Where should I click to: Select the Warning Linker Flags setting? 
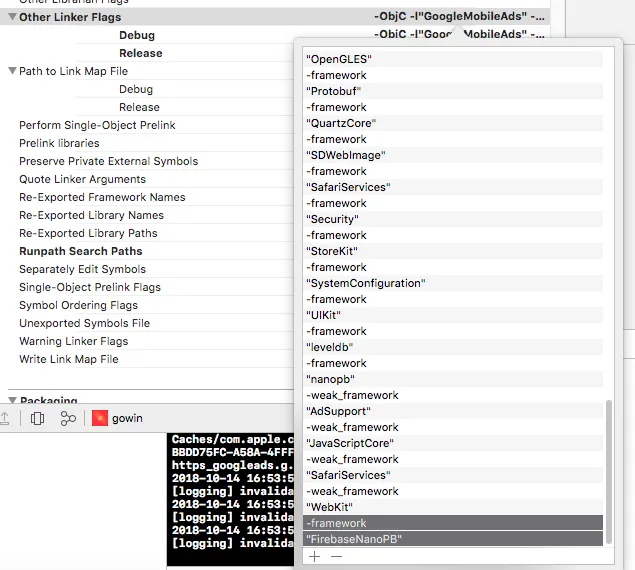point(73,341)
